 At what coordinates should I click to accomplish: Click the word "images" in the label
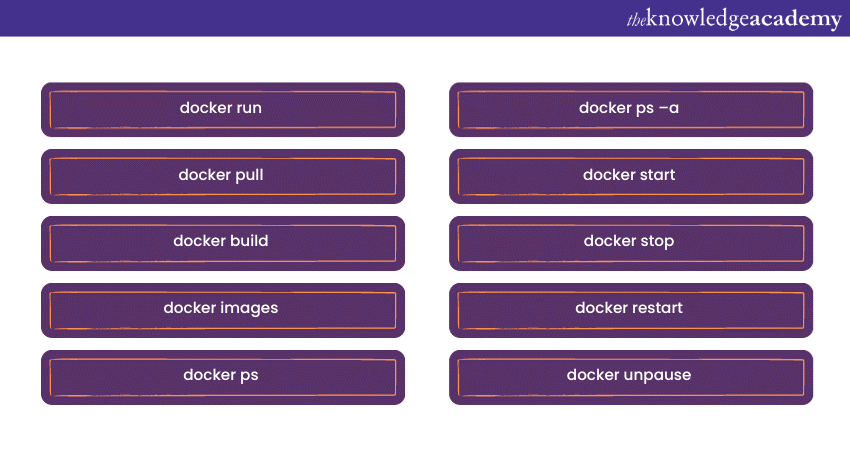click(x=249, y=309)
